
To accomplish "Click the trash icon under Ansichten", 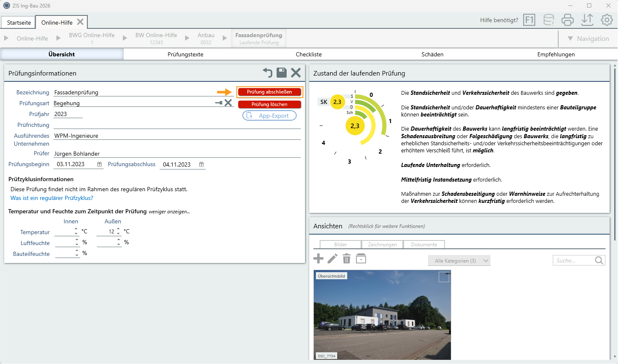I will click(346, 259).
